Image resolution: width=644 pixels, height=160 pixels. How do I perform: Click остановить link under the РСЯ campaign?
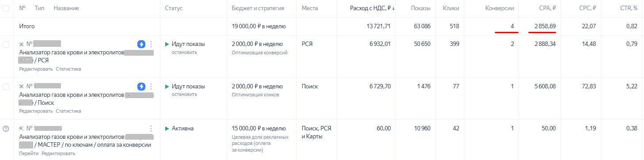coord(184,52)
